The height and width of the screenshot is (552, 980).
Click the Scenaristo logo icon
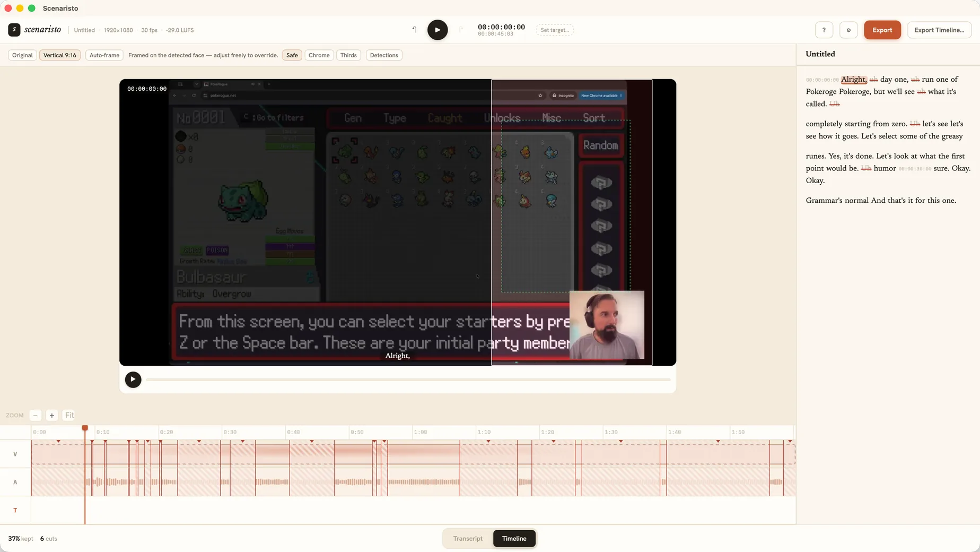14,30
